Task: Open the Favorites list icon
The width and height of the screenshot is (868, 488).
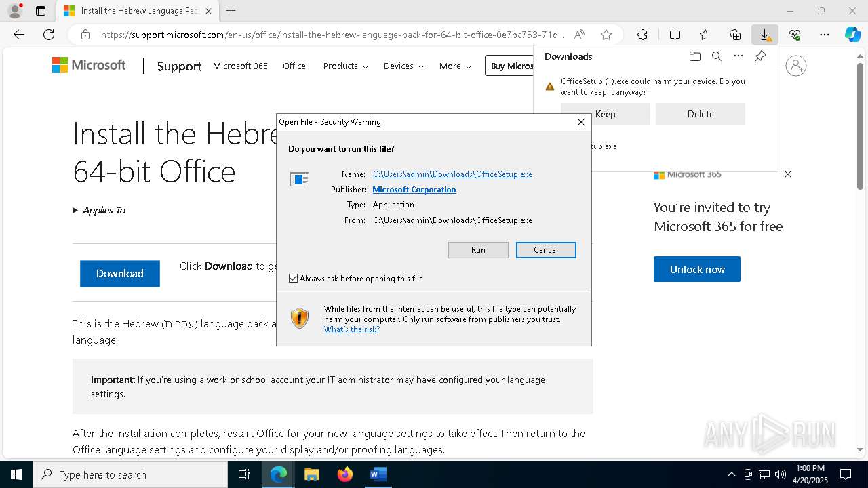Action: click(705, 35)
